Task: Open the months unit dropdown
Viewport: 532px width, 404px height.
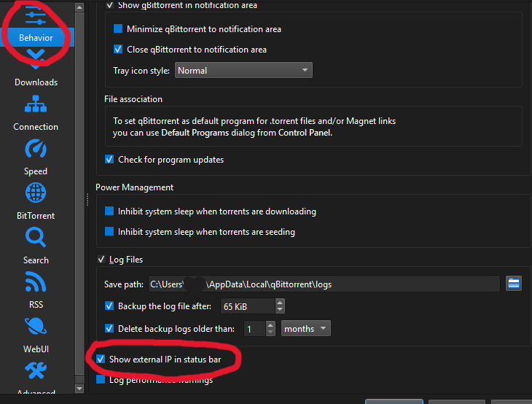Action: pos(305,329)
